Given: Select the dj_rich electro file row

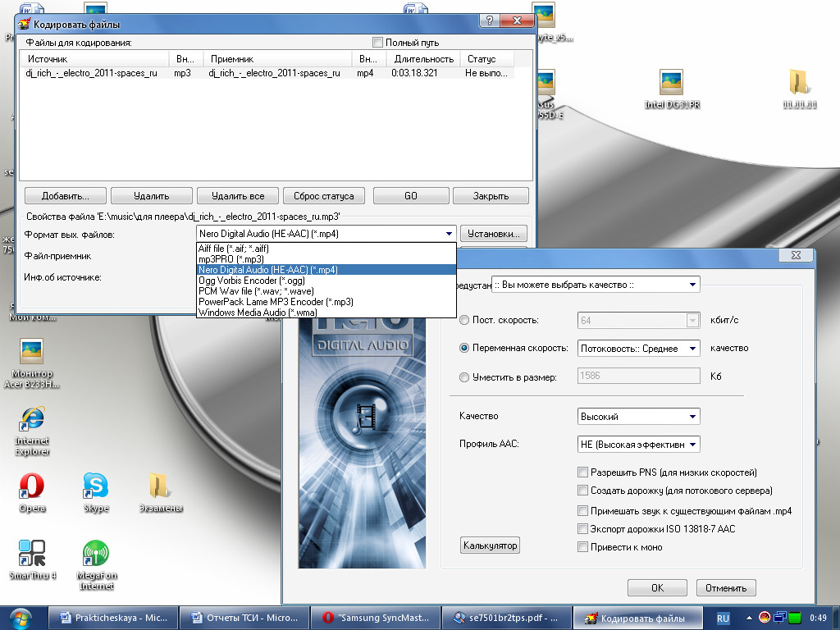Looking at the screenshot, I should coord(267,73).
